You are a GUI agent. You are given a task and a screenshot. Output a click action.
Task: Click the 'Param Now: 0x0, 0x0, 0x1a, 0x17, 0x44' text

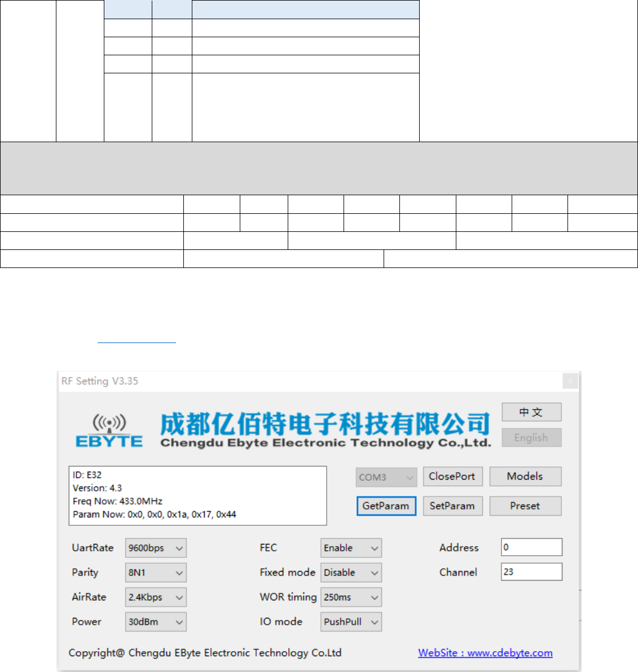click(154, 514)
